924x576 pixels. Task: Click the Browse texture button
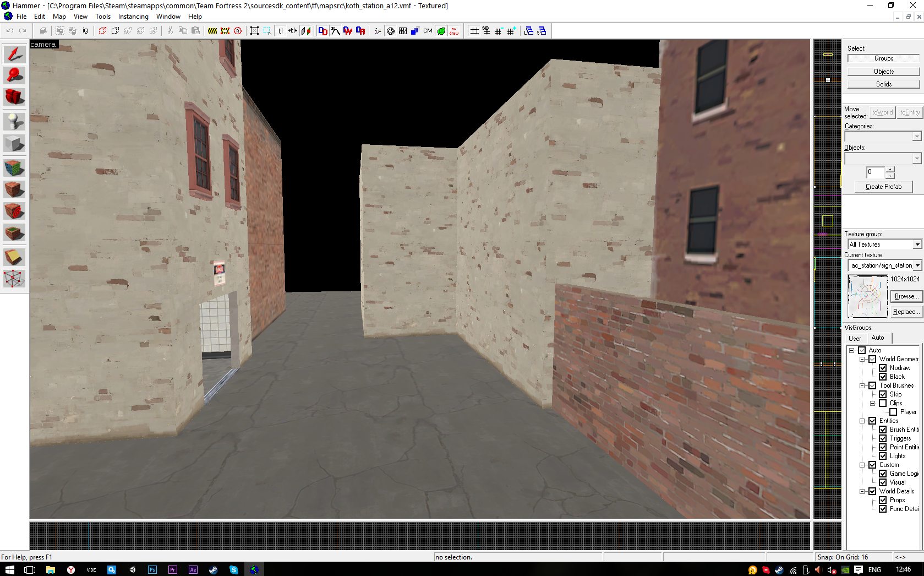(906, 296)
